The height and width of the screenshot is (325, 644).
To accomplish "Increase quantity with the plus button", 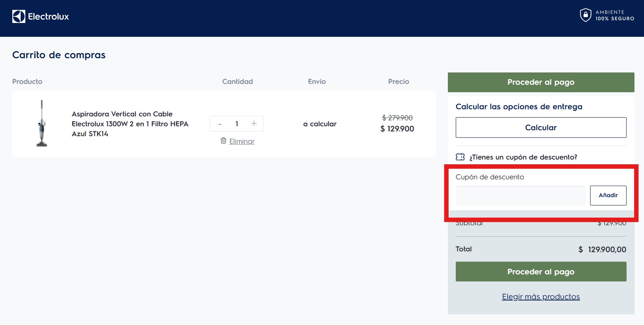I will point(254,124).
